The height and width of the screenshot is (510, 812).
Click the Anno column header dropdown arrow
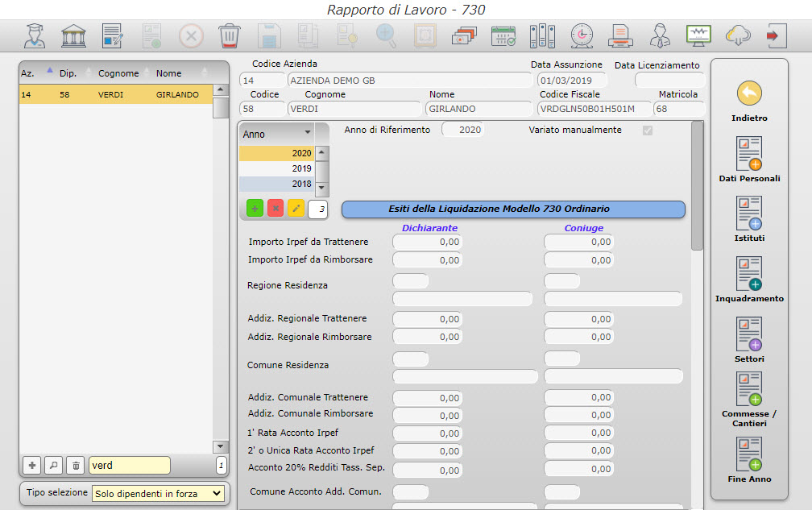point(307,133)
